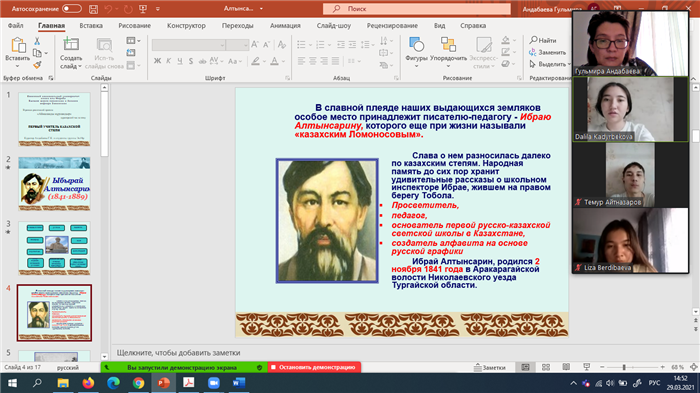700x393 pixels.
Task: Center the paragraph text
Action: (x=312, y=61)
